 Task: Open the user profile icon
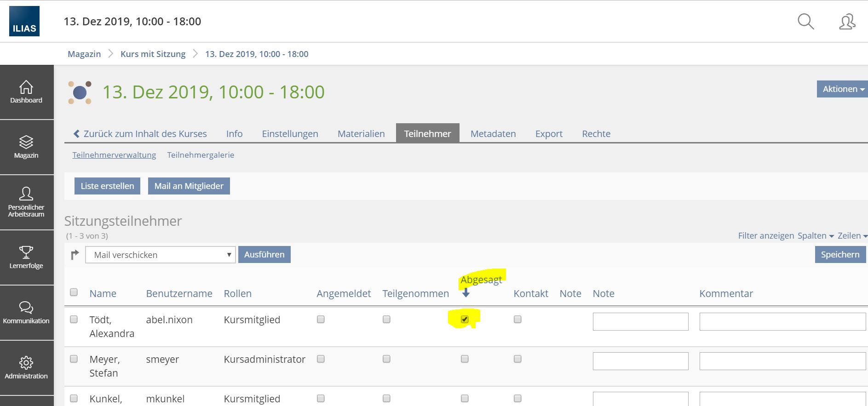click(x=847, y=22)
